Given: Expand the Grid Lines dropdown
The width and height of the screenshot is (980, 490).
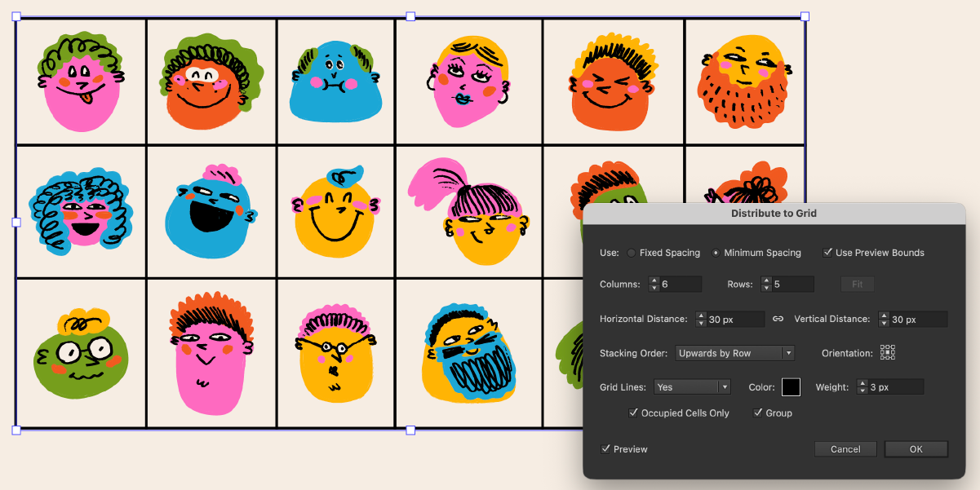Looking at the screenshot, I should 690,387.
